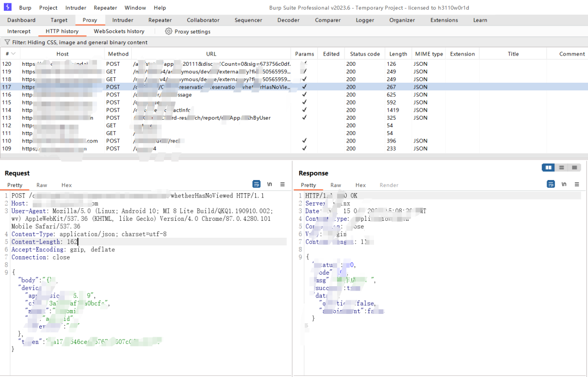The height and width of the screenshot is (377, 588).
Task: Sort history by # column arrow
Action: [x=14, y=54]
